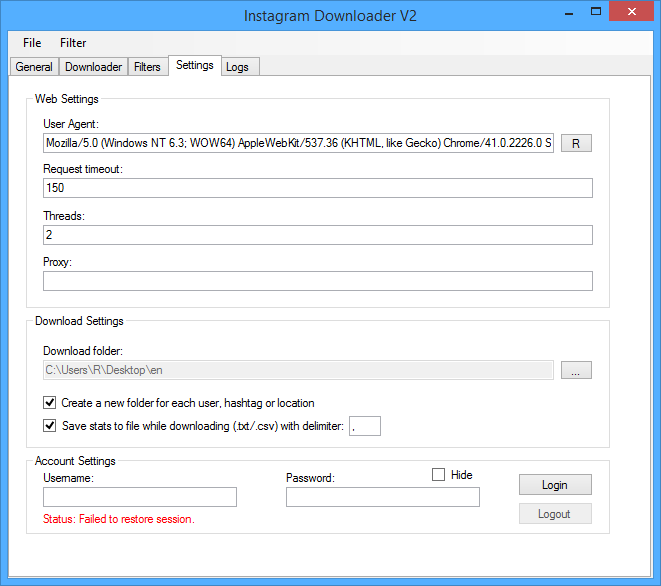
Task: Click the 'Download Settings' group title
Action: point(79,321)
